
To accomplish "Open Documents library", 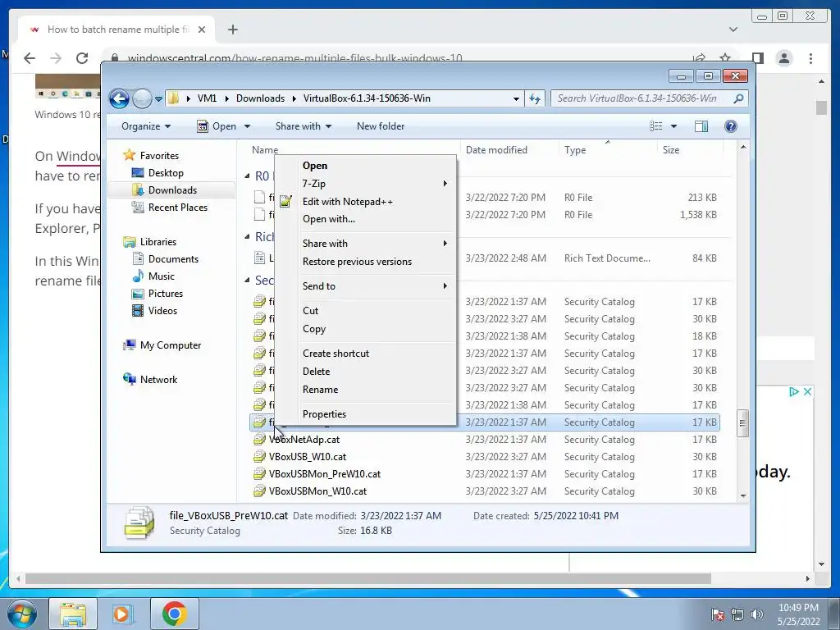I will [173, 259].
